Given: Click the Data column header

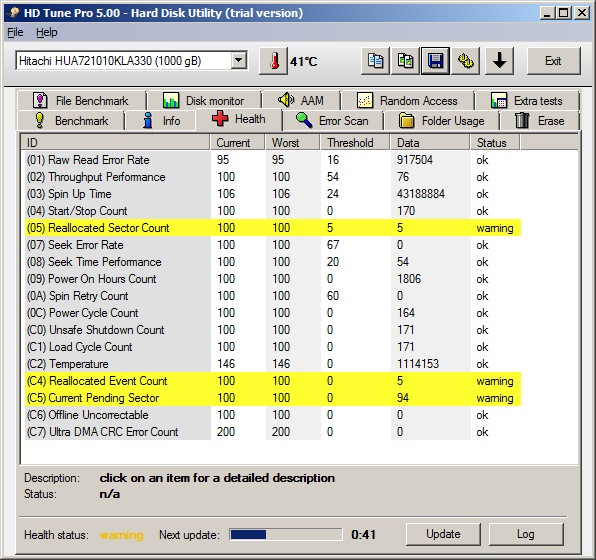Looking at the screenshot, I should [x=430, y=143].
